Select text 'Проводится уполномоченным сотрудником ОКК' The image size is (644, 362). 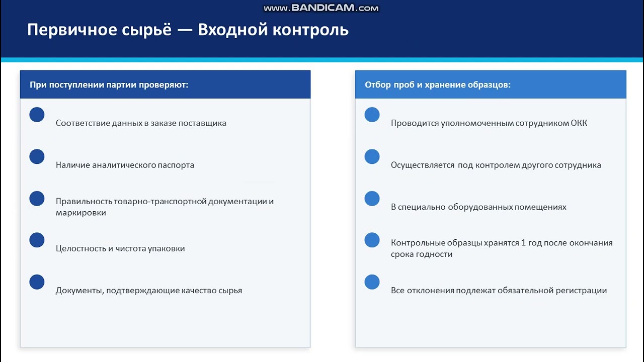(489, 123)
